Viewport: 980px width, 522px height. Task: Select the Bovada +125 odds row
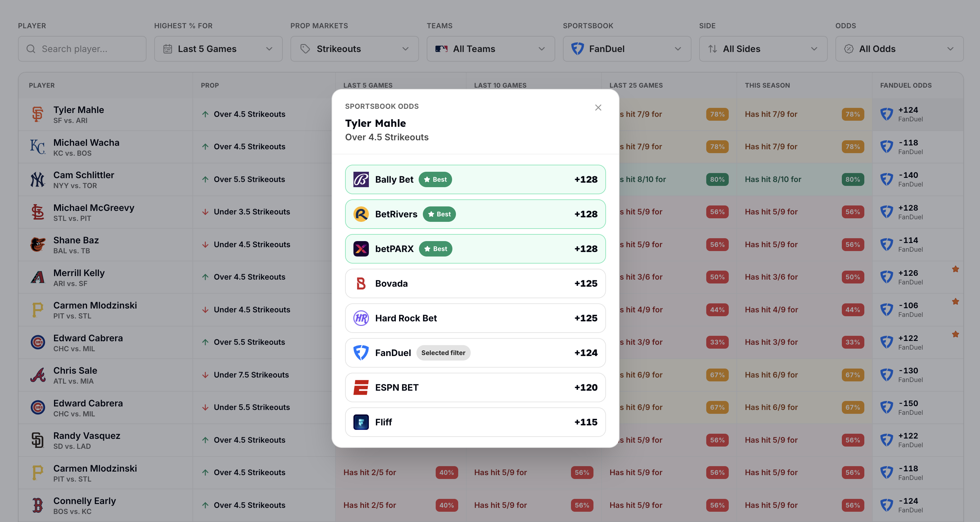[x=475, y=283]
